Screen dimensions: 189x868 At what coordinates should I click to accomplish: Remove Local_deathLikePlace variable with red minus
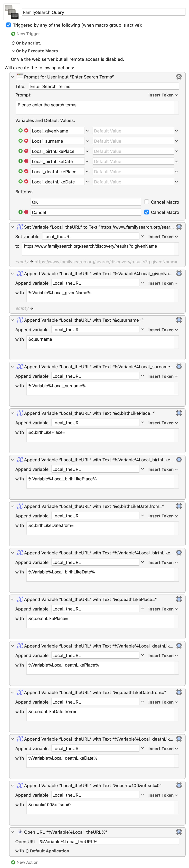pos(26,171)
